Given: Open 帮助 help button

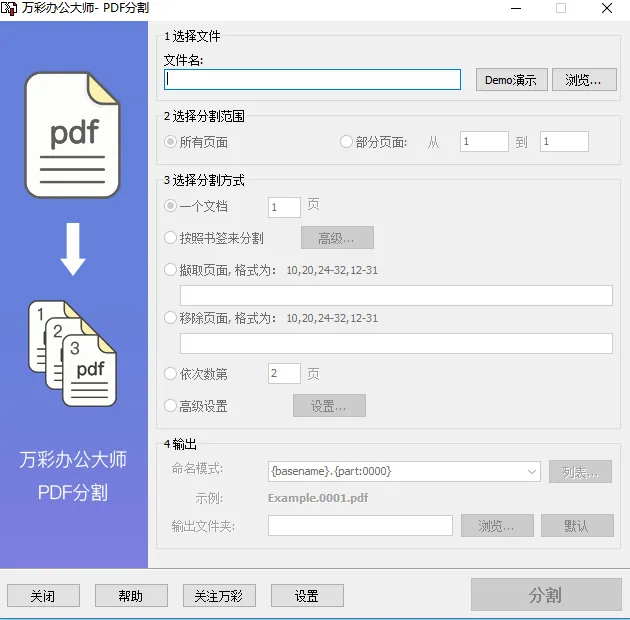Looking at the screenshot, I should pos(131,595).
